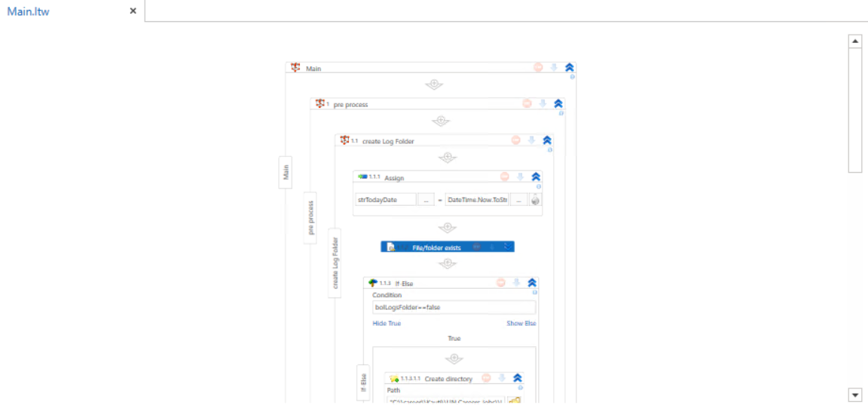Click the Show Else link
Screen dimensions: 868x405
coord(521,324)
